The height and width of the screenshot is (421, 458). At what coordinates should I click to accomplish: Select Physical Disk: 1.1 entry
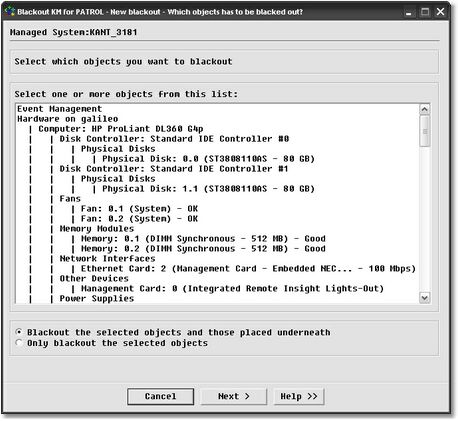coord(208,189)
